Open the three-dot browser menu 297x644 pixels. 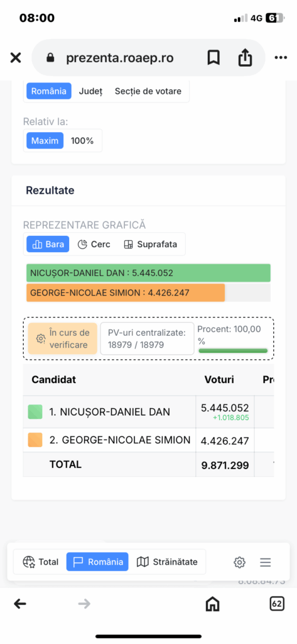tap(281, 58)
